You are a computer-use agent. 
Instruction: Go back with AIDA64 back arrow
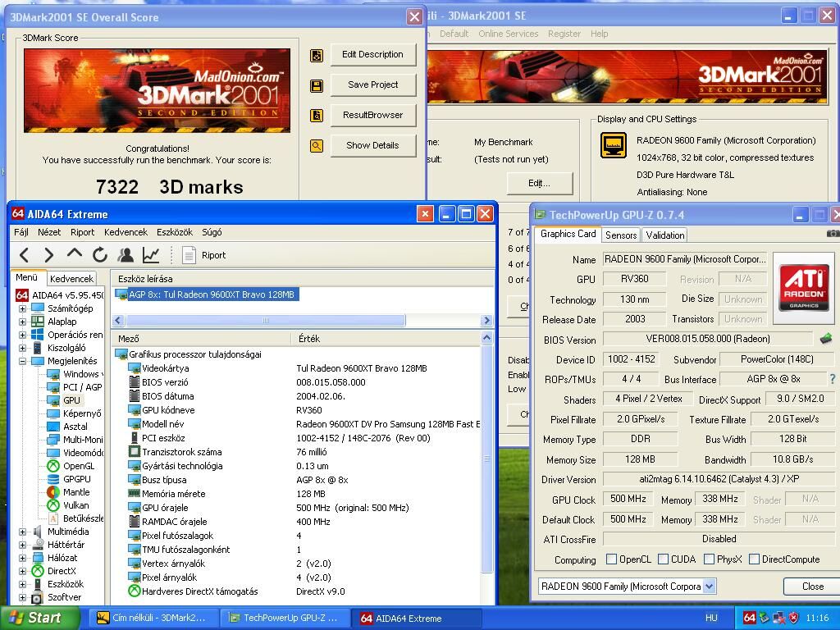pos(24,255)
